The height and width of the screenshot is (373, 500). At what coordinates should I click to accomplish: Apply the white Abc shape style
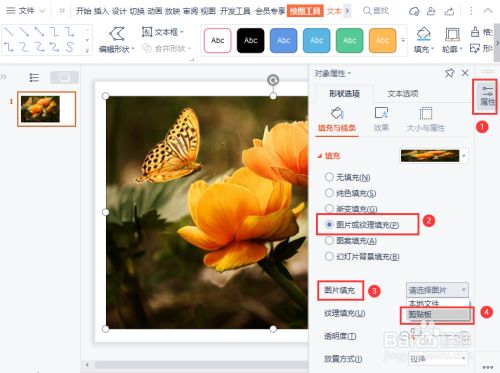tap(217, 41)
